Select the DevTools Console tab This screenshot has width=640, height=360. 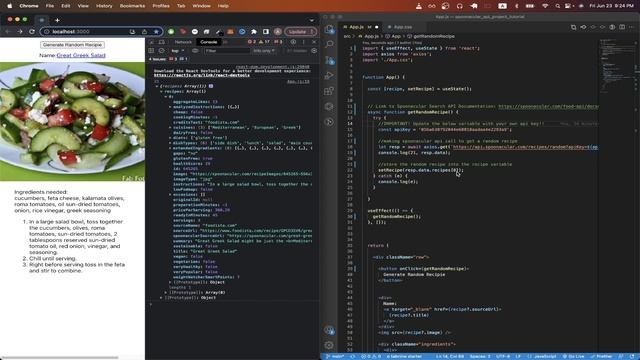pos(209,42)
